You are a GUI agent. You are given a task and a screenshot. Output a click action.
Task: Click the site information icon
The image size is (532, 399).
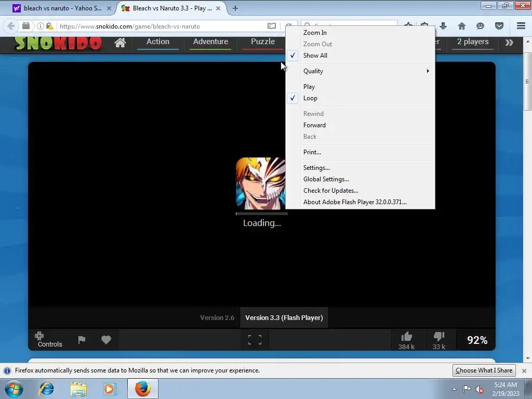point(41,26)
